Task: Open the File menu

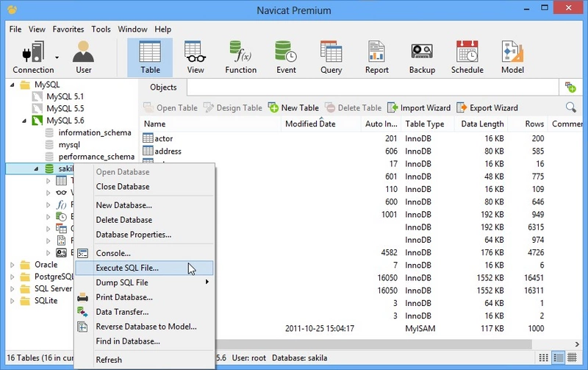Action: tap(15, 29)
